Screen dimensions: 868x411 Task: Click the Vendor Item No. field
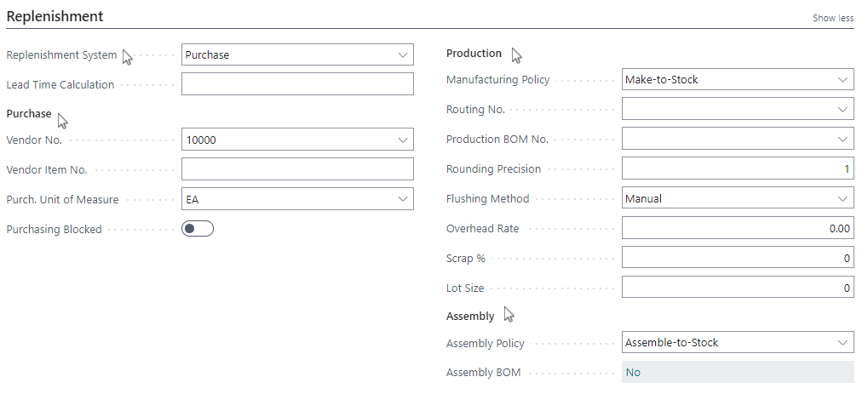pos(297,169)
